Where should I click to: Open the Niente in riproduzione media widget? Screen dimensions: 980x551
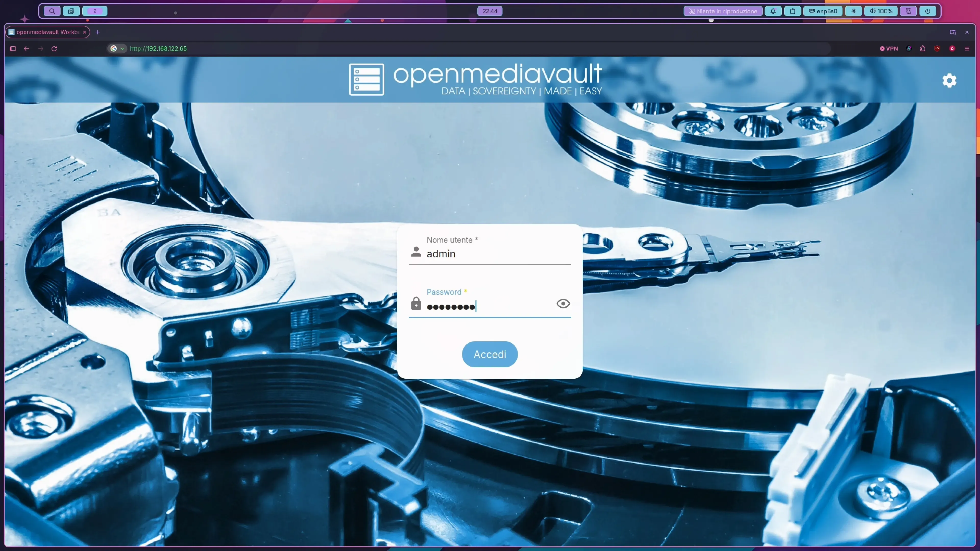[723, 11]
